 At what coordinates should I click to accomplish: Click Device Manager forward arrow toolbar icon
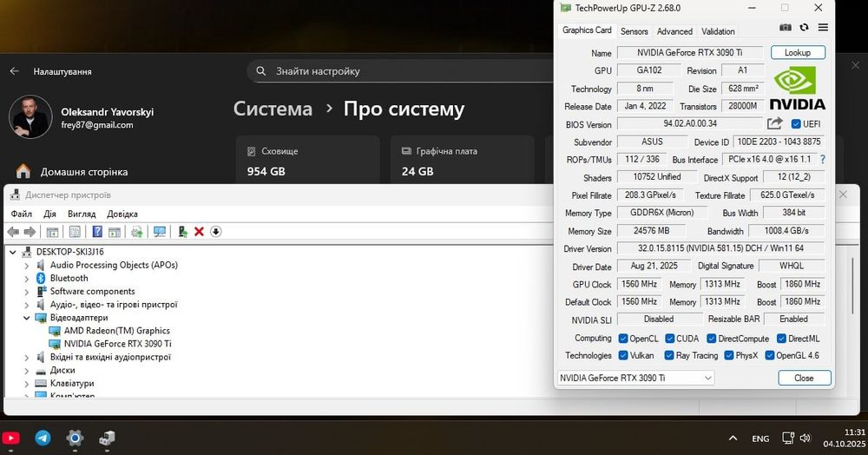tap(30, 232)
